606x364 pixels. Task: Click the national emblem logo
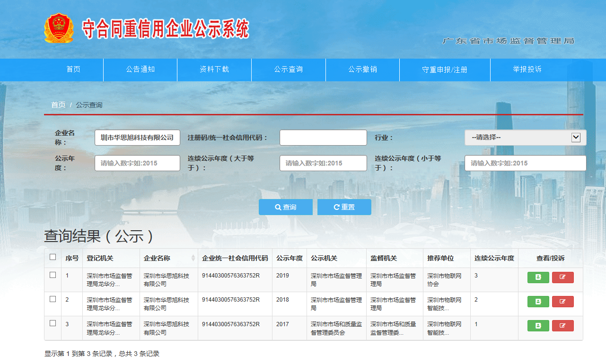59,29
